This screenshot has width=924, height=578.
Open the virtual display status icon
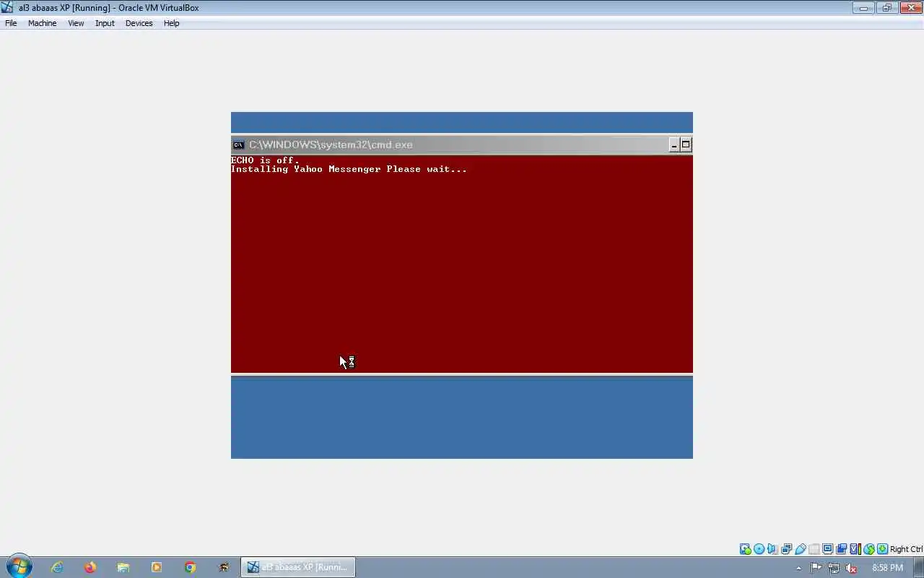pyautogui.click(x=827, y=549)
